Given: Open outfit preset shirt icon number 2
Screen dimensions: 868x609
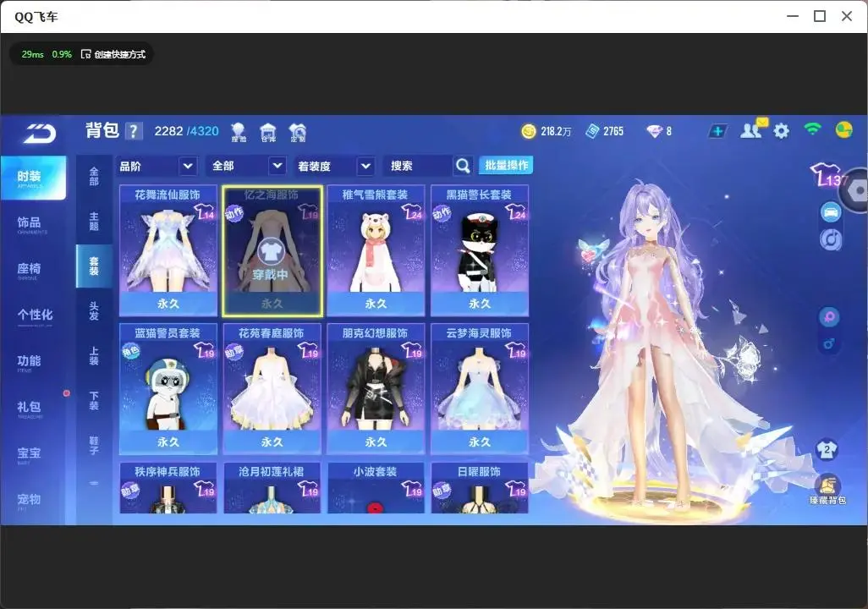Looking at the screenshot, I should click(827, 449).
